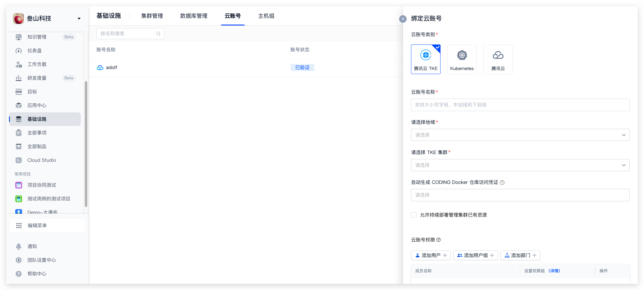Viewport: 644px width, 290px height.
Task: Open 研发度量 bar chart icon
Action: 19,78
